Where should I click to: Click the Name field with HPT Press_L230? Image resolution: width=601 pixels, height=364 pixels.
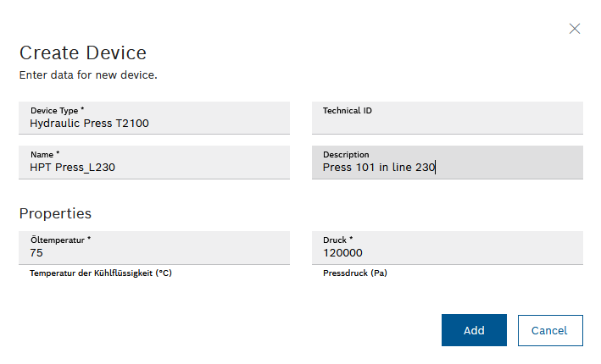154,163
